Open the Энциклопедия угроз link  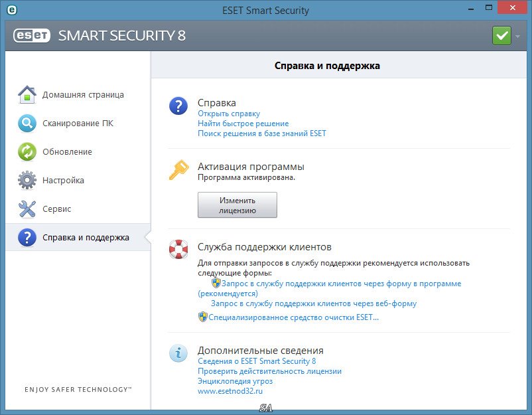[235, 381]
